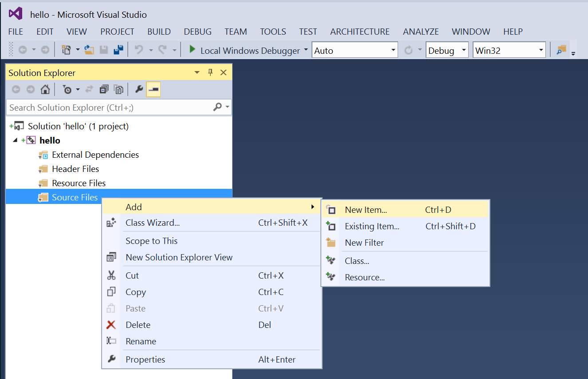
Task: Open the Auto solution configurations combo box
Action: (x=355, y=50)
